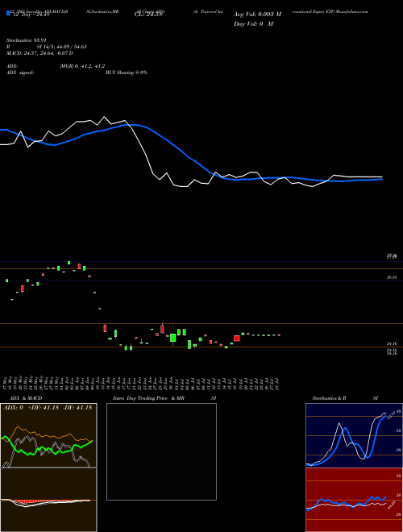
Task: Click the 'Day Vol: 0 M' reading
Action: coord(253,24)
